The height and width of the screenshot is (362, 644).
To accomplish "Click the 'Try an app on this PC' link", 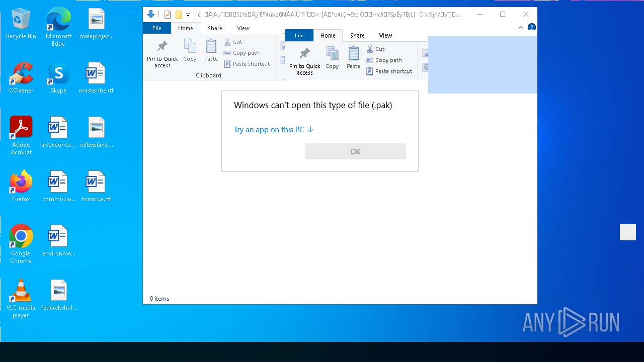I will [x=274, y=129].
